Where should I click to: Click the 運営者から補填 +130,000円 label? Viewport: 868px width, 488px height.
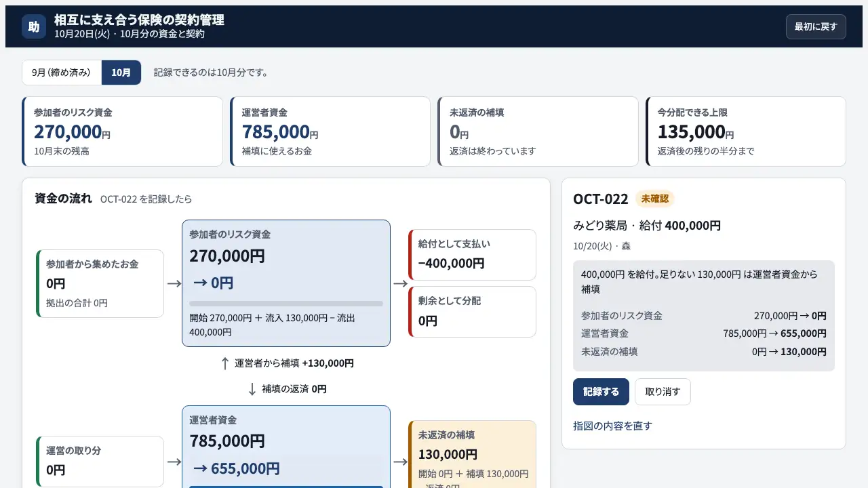(294, 363)
